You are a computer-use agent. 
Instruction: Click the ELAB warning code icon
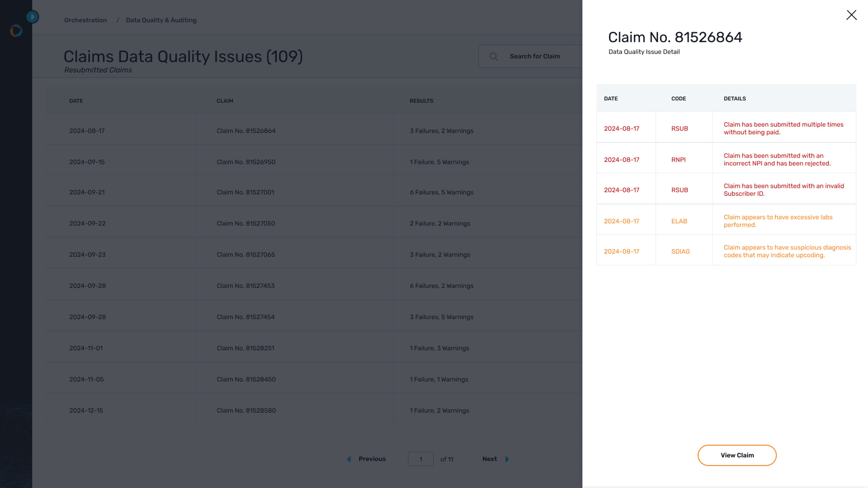coord(679,221)
